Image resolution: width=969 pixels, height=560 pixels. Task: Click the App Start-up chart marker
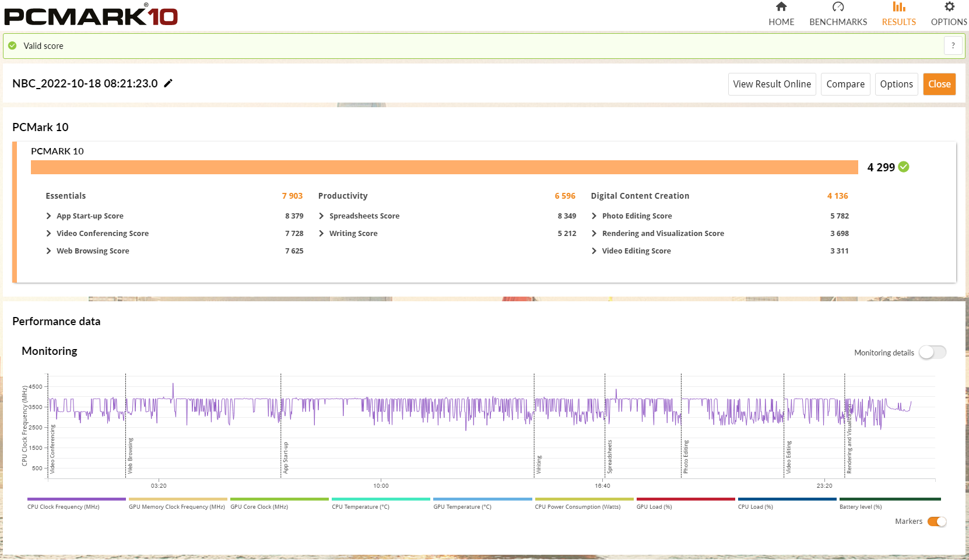(286, 457)
